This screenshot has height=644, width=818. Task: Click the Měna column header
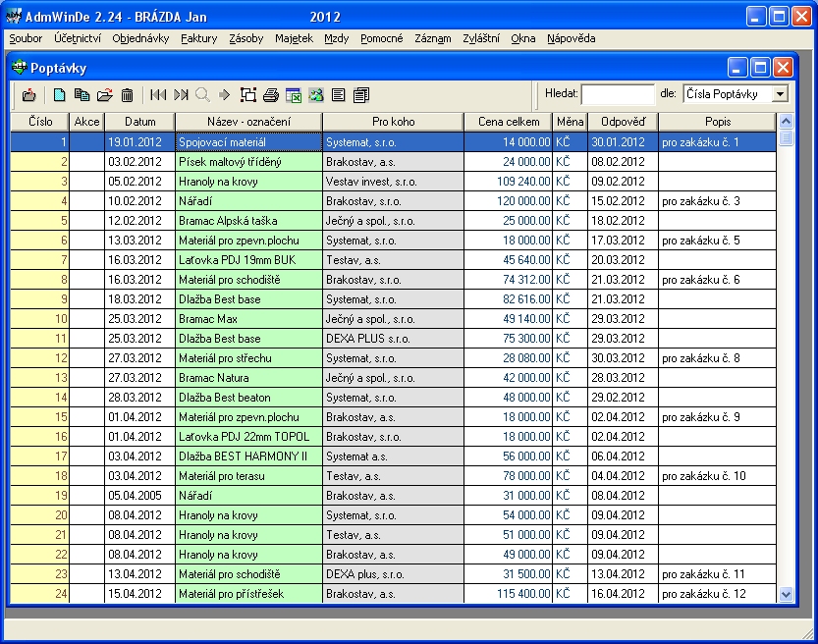tap(570, 122)
